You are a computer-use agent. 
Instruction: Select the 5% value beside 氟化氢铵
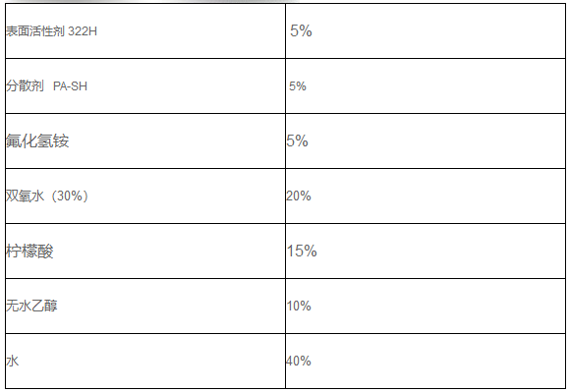[297, 141]
